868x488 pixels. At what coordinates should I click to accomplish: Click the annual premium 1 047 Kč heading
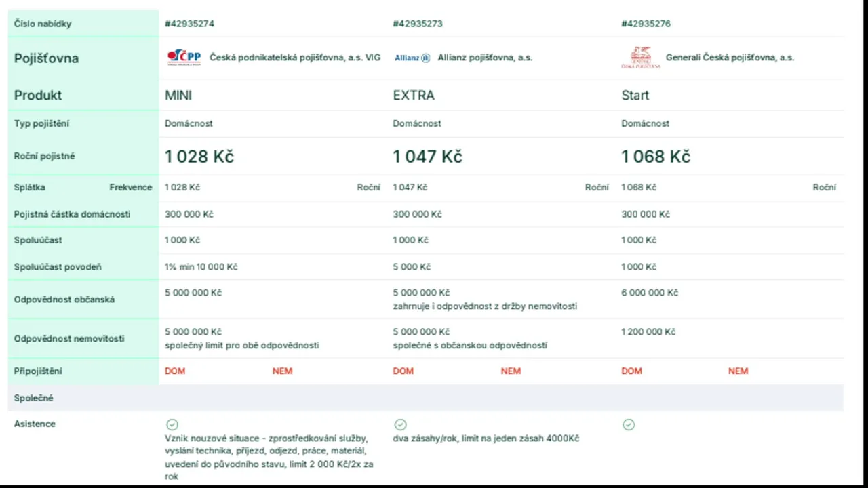428,157
